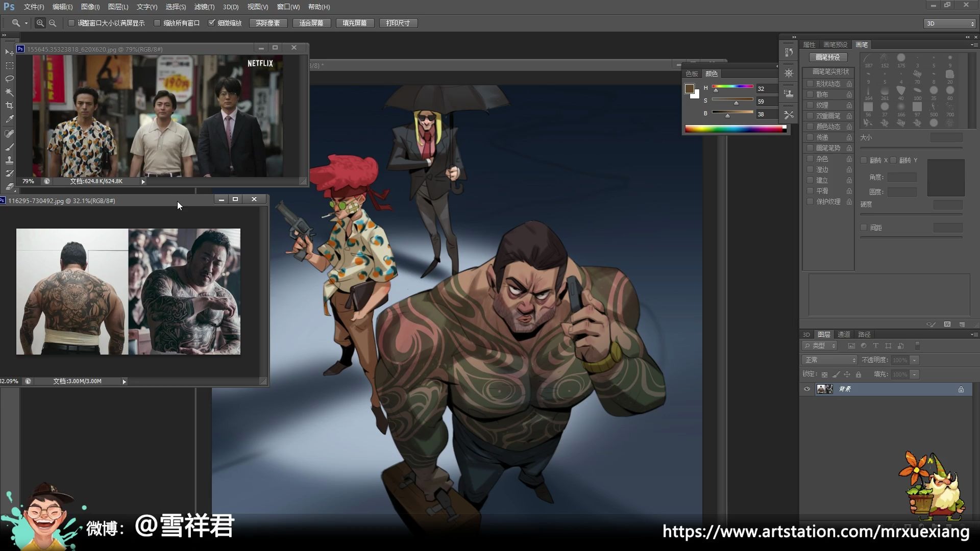Image resolution: width=980 pixels, height=551 pixels.
Task: Click the 画笔预设 button in brush panel
Action: 828,57
